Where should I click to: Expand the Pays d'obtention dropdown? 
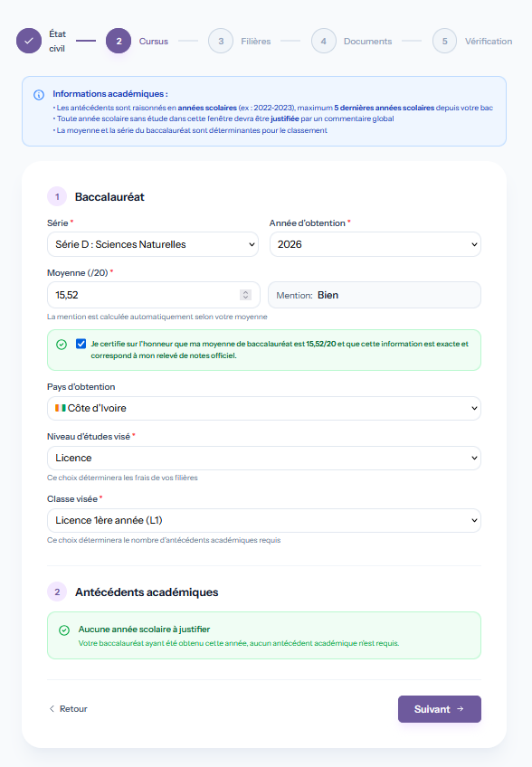(x=264, y=408)
